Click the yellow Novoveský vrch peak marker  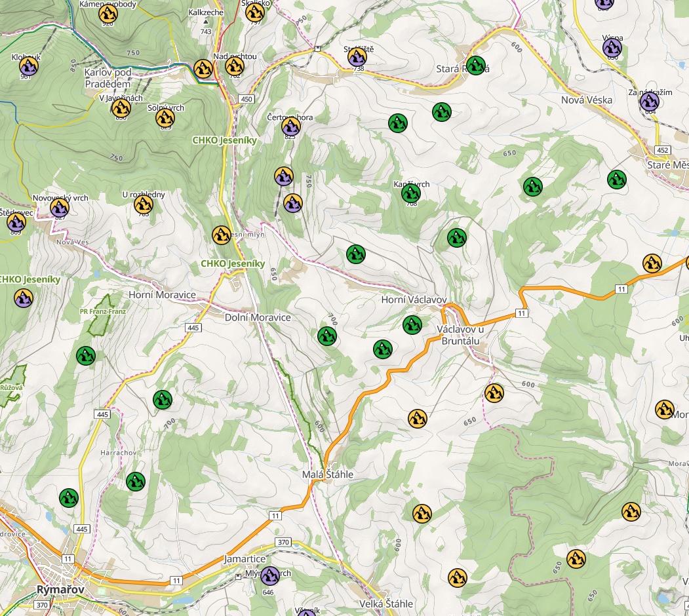pos(60,208)
